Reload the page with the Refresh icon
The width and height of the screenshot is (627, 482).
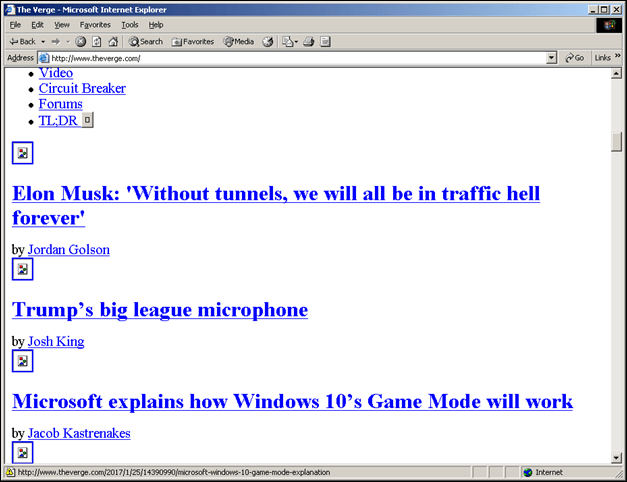(97, 42)
